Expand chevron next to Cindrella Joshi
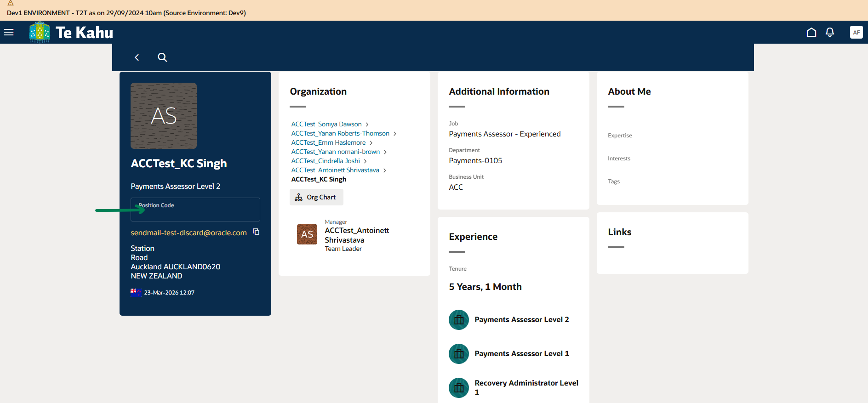868x403 pixels. [365, 161]
